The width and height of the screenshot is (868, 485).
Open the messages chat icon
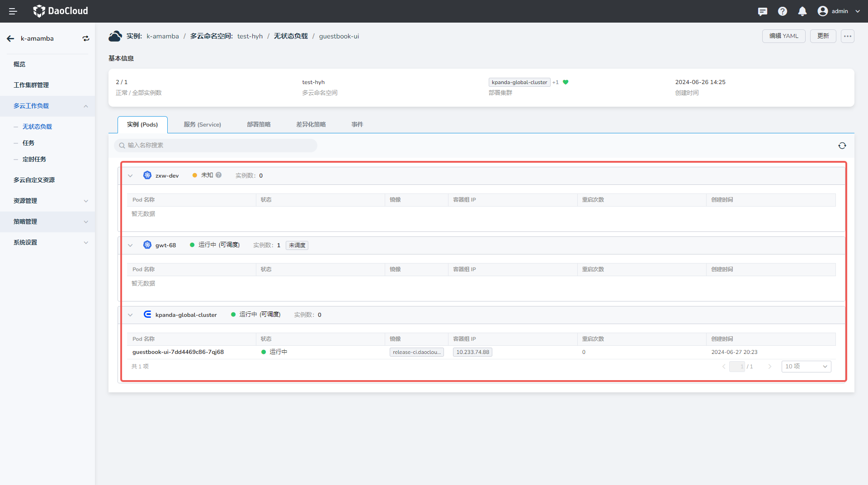click(762, 11)
